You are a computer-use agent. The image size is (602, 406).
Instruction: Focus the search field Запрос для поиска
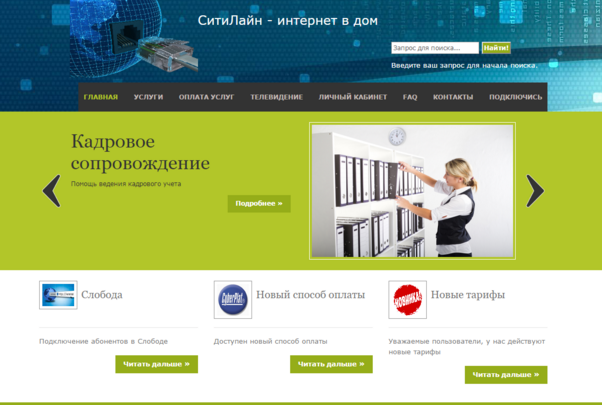(435, 48)
